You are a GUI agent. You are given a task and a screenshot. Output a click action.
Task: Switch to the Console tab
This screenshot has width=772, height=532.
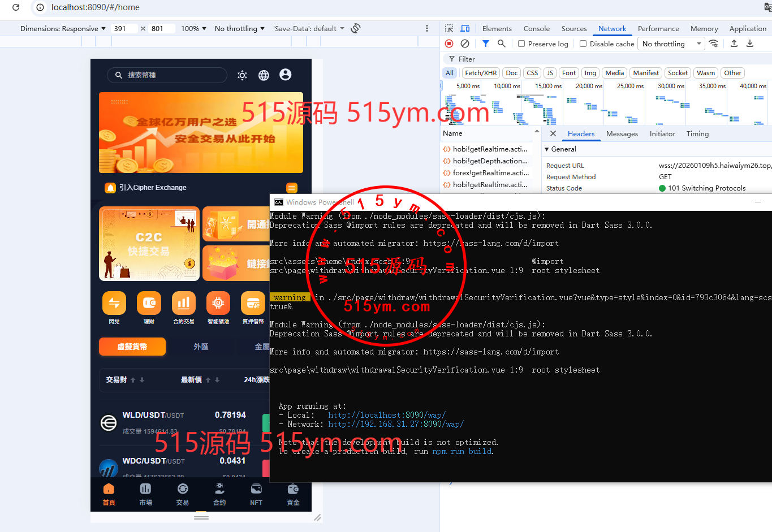coord(536,28)
